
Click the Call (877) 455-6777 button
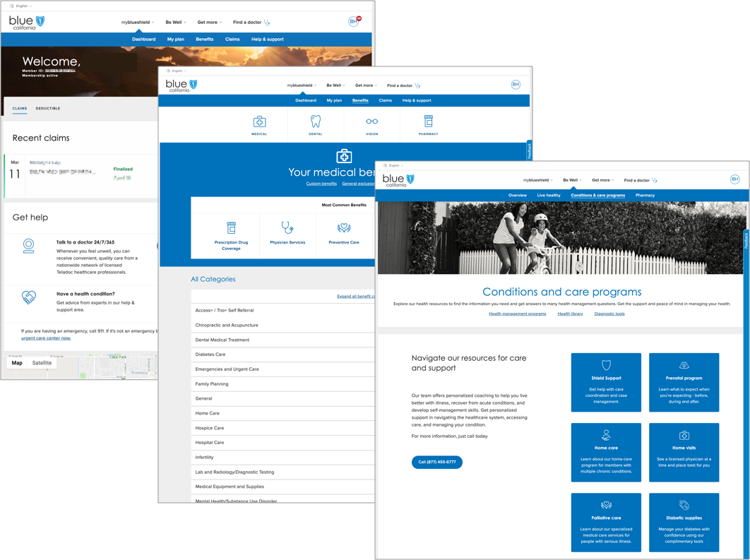tap(436, 462)
